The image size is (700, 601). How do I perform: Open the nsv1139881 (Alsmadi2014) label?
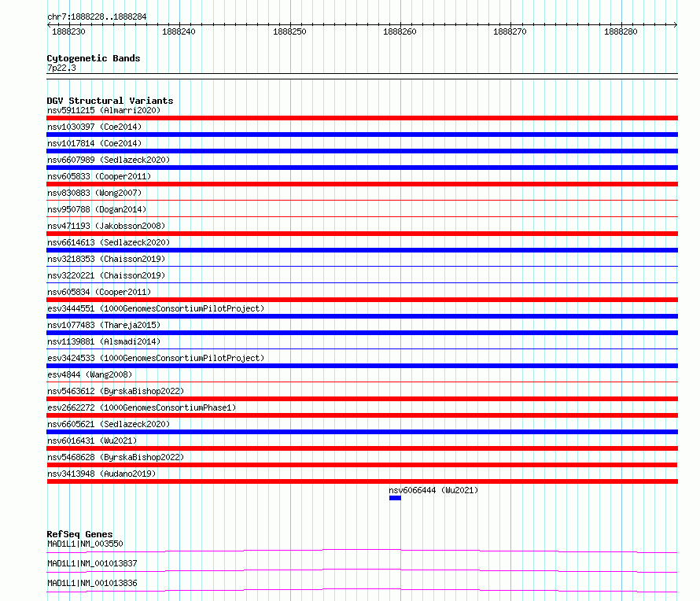tap(104, 341)
